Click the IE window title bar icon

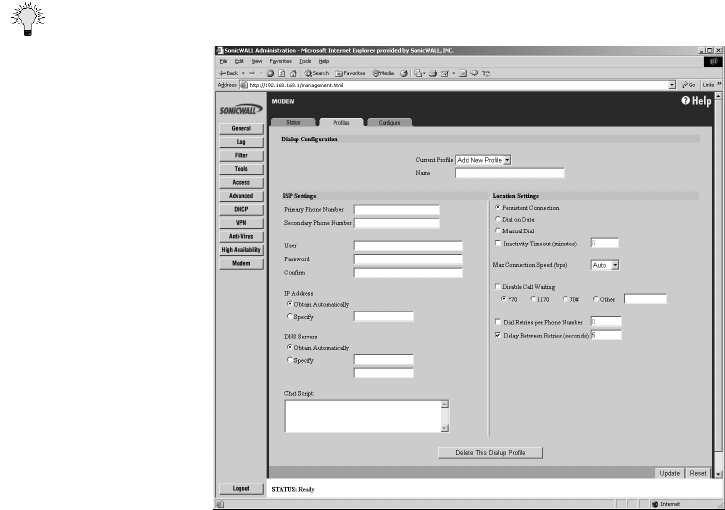pos(220,50)
